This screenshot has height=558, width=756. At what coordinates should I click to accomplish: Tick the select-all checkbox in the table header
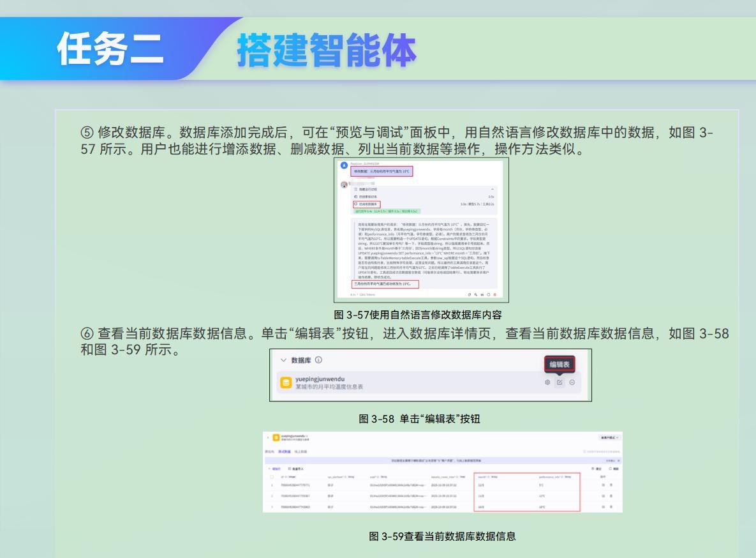[272, 477]
